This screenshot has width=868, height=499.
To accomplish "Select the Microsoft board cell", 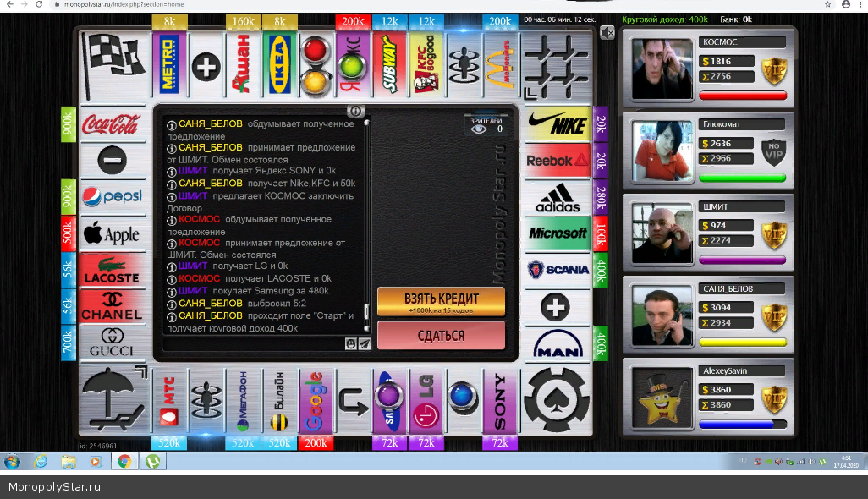I will pos(557,234).
